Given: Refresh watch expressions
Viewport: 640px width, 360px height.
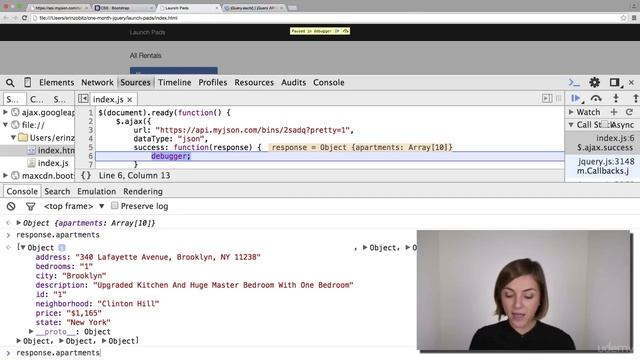Looking at the screenshot, I should (629, 112).
